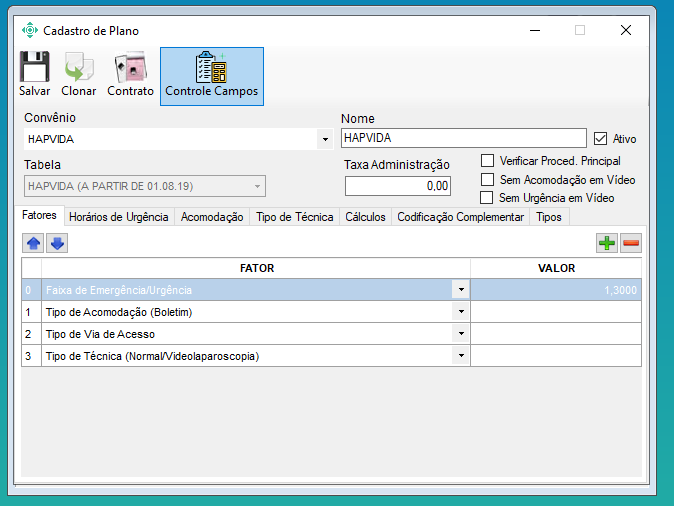
Task: Open Controle Campos checklist icon
Action: (211, 67)
